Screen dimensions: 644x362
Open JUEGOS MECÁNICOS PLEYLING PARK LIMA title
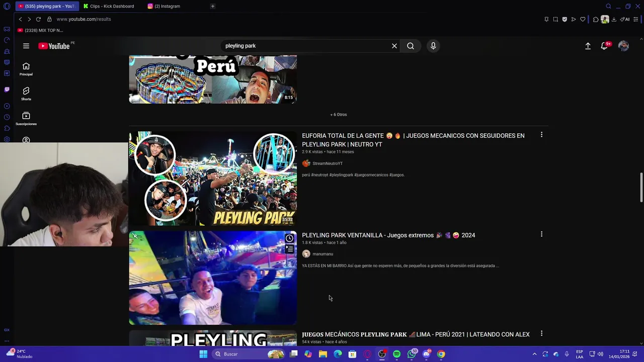coord(416,334)
